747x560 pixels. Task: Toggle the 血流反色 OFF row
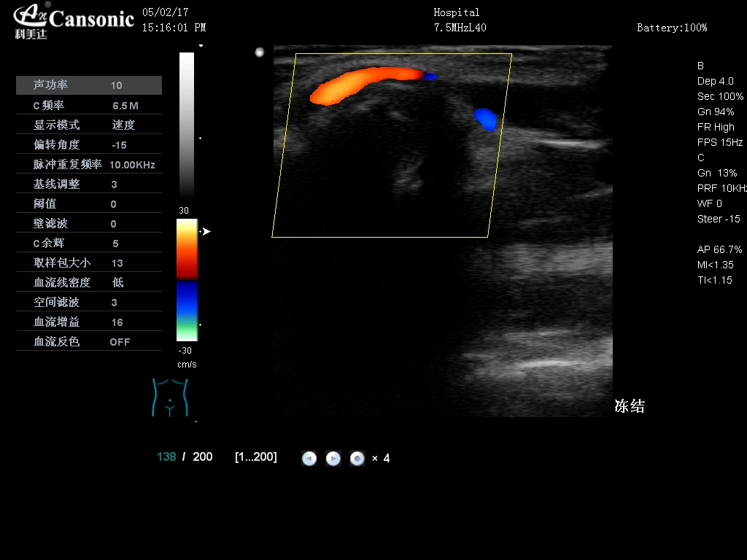coord(89,341)
